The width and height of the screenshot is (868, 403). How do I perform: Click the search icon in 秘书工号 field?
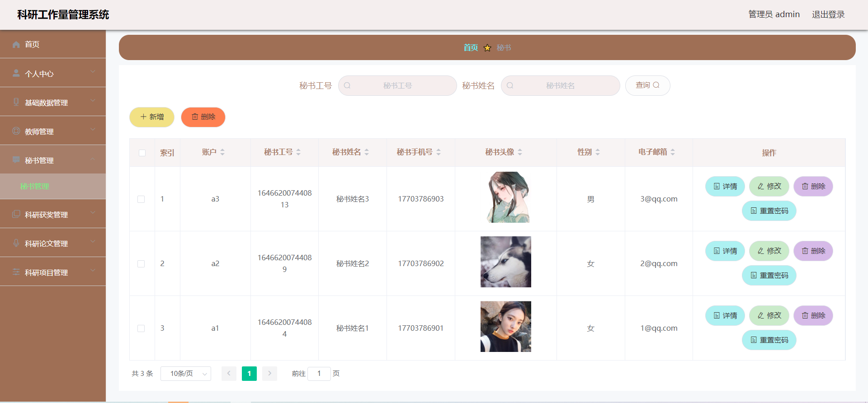coord(347,85)
